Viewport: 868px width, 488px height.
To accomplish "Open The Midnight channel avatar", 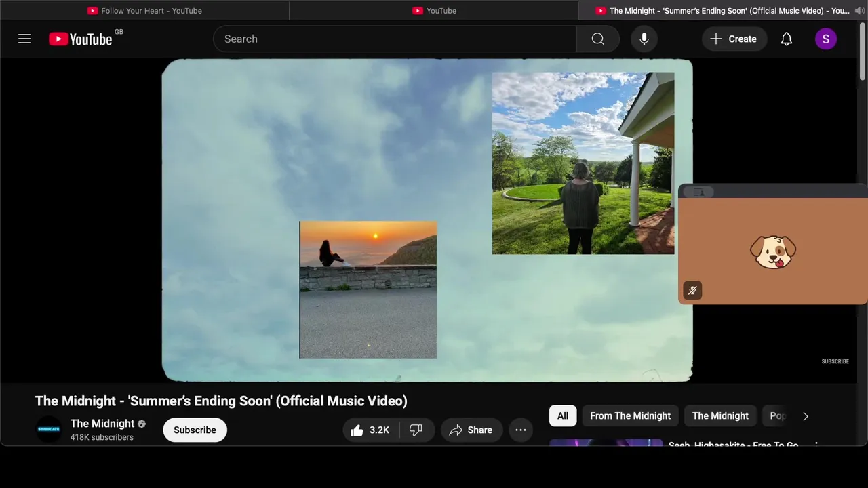I will pyautogui.click(x=48, y=429).
